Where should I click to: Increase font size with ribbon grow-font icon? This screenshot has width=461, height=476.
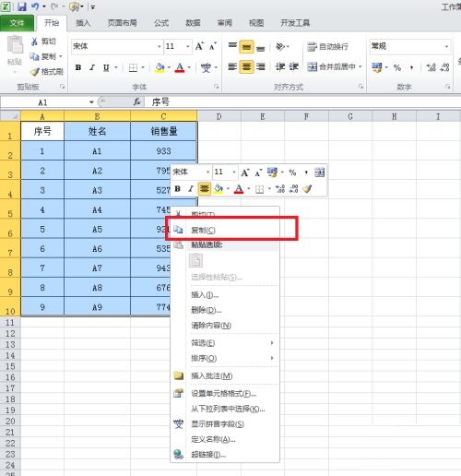(x=199, y=46)
